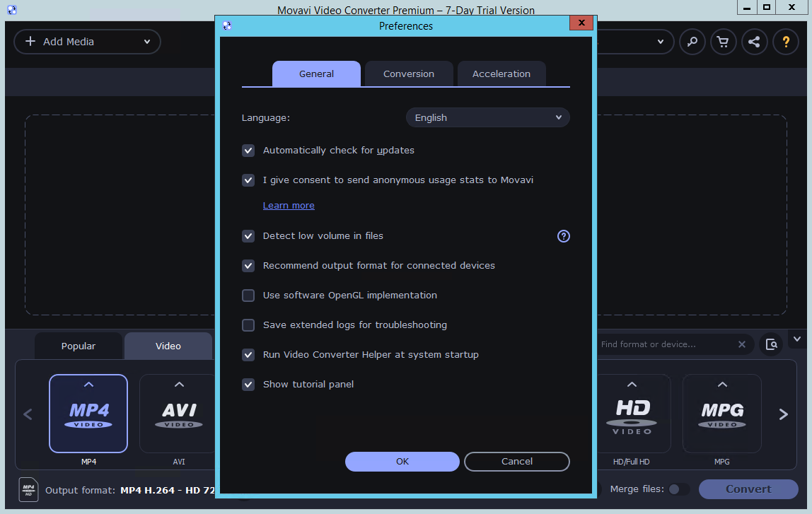
Task: Select the MP4 video format tile
Action: click(88, 414)
